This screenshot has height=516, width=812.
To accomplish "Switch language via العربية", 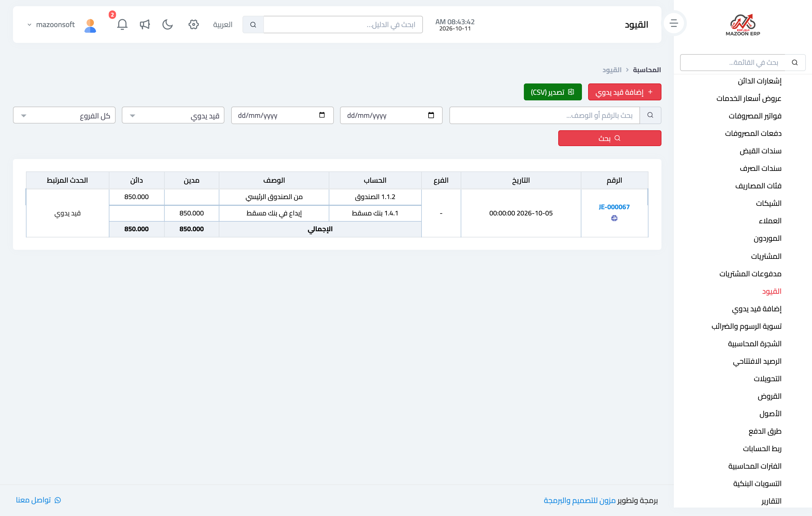I will pos(222,25).
